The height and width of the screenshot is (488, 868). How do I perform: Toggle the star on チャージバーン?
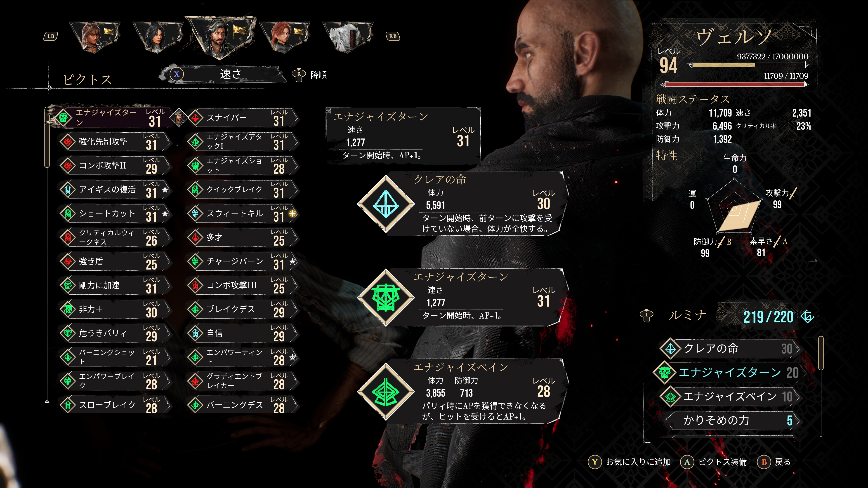click(292, 261)
